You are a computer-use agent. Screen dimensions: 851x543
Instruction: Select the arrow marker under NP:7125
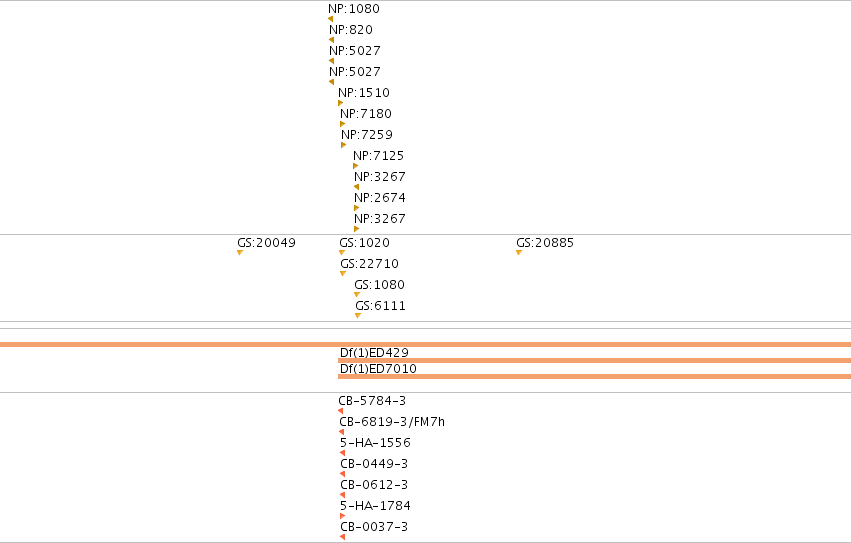[x=355, y=166]
